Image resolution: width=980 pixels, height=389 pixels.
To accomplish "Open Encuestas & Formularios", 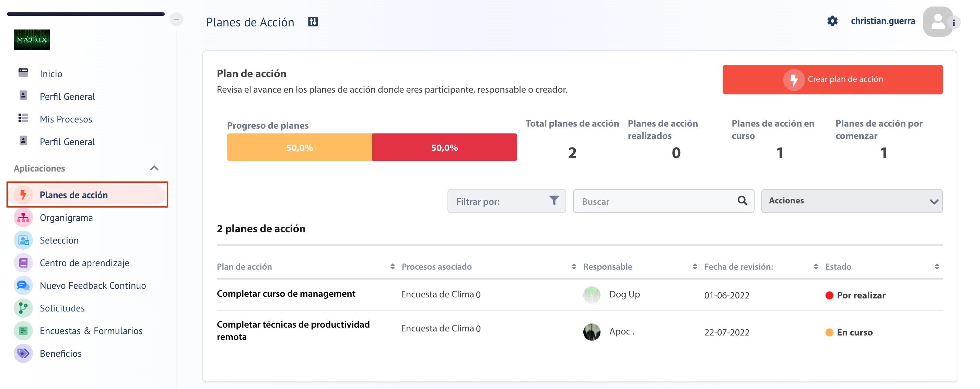I will (x=91, y=331).
